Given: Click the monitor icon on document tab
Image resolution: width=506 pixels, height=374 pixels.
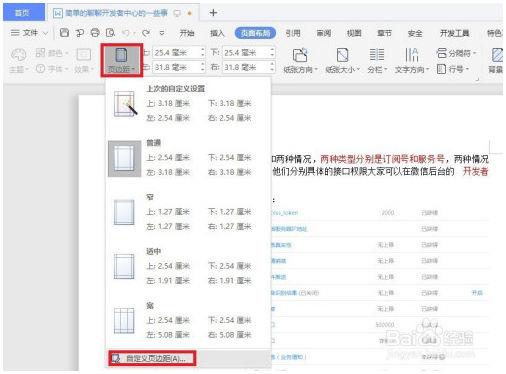Looking at the screenshot, I should (x=177, y=13).
